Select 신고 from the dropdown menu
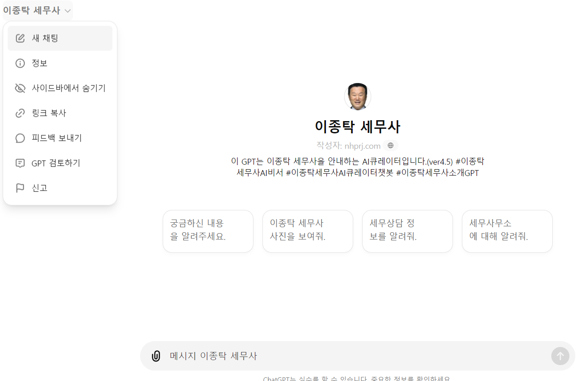This screenshot has width=588, height=381. pos(60,188)
